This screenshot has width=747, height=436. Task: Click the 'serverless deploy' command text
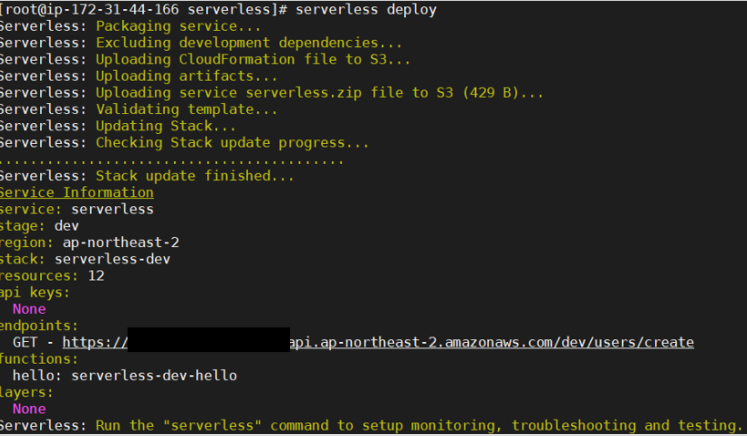coord(366,10)
